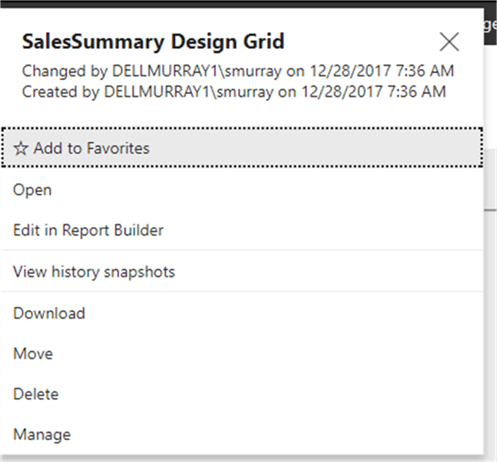Image resolution: width=497 pixels, height=462 pixels.
Task: Click the 'Changed by' information line
Action: pyautogui.click(x=238, y=71)
